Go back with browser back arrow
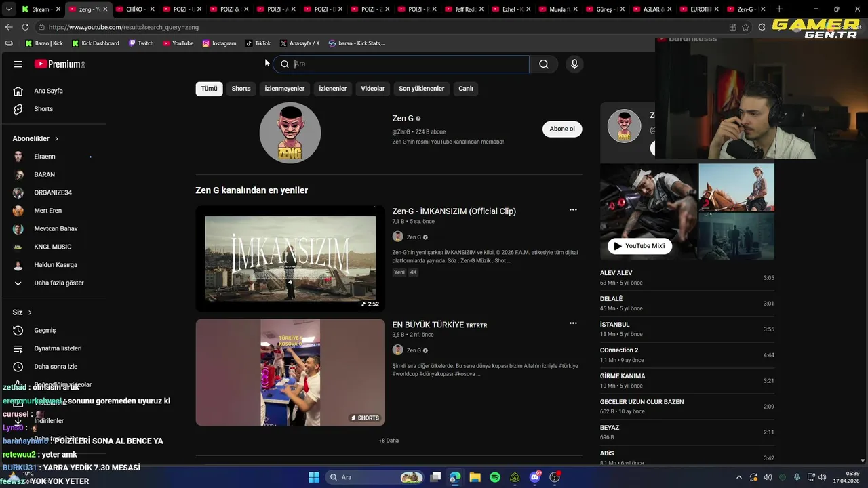Image resolution: width=868 pixels, height=488 pixels. click(9, 27)
